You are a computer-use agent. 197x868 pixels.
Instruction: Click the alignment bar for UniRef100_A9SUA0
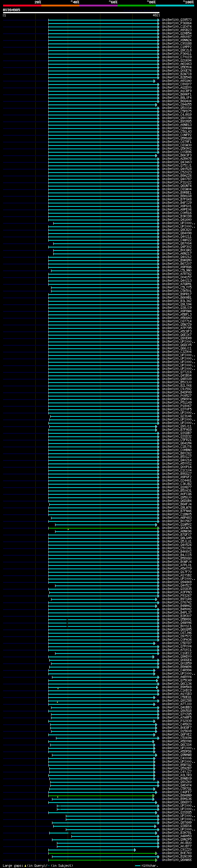(102, 81)
